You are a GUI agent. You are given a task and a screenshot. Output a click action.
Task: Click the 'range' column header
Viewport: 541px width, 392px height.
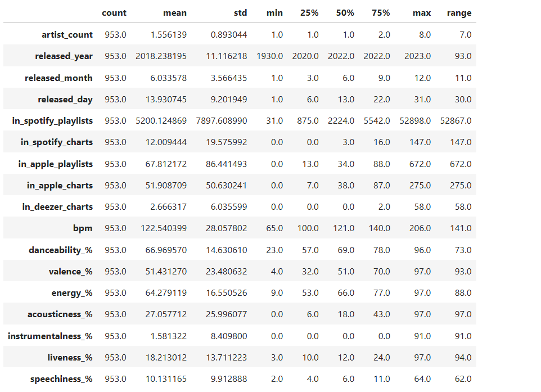[461, 13]
